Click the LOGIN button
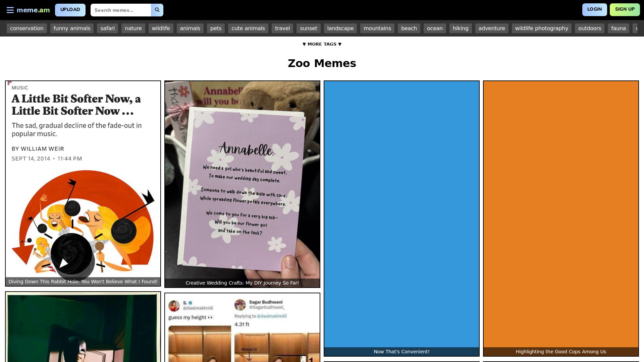The width and height of the screenshot is (644, 362). [x=594, y=9]
